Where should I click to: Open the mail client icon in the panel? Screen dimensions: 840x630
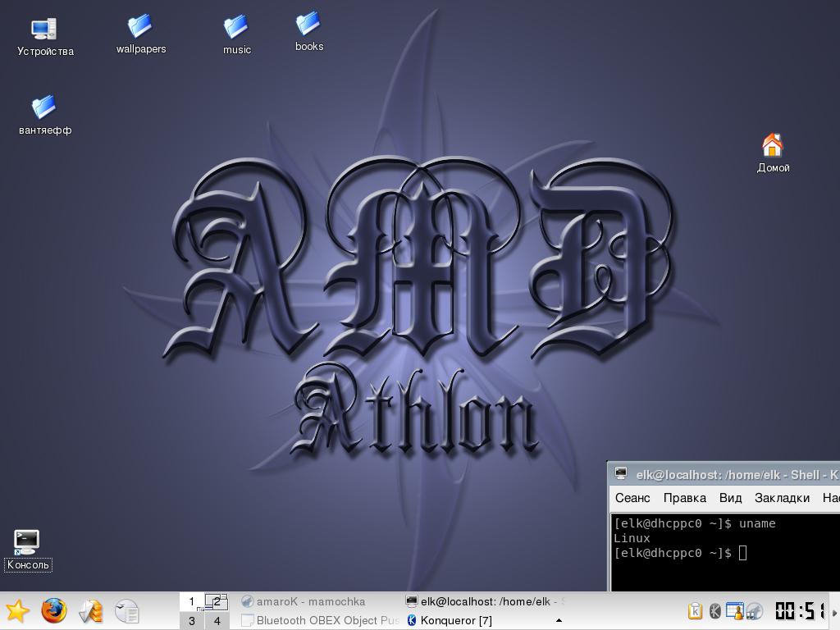point(90,611)
